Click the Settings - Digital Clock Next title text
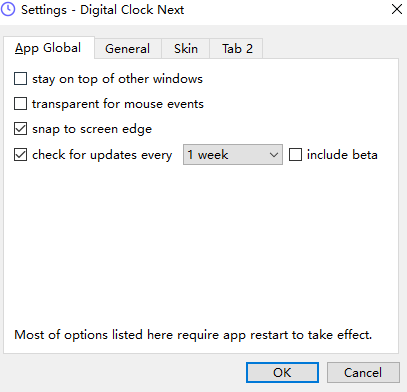 click(102, 10)
